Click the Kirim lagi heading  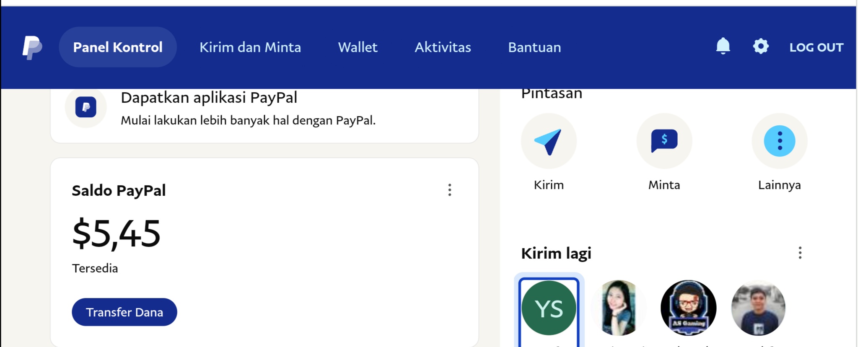coord(556,253)
